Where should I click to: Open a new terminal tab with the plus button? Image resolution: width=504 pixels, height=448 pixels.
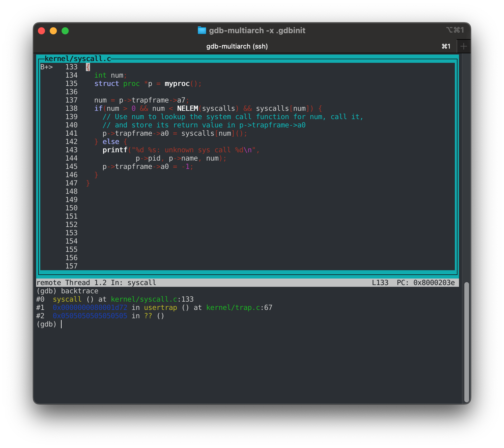463,46
